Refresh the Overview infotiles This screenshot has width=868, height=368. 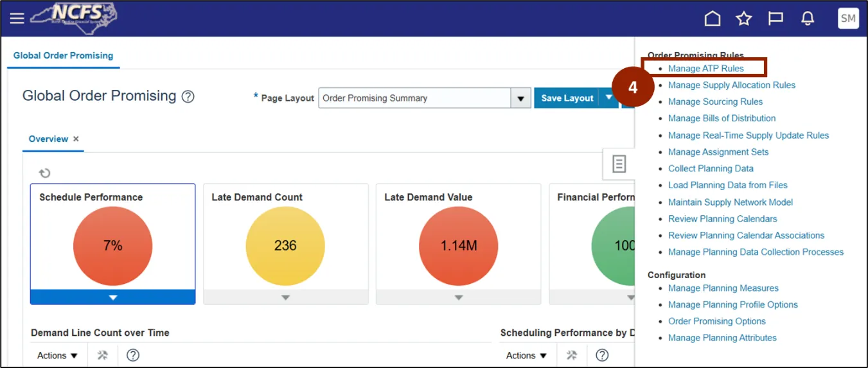coord(44,173)
